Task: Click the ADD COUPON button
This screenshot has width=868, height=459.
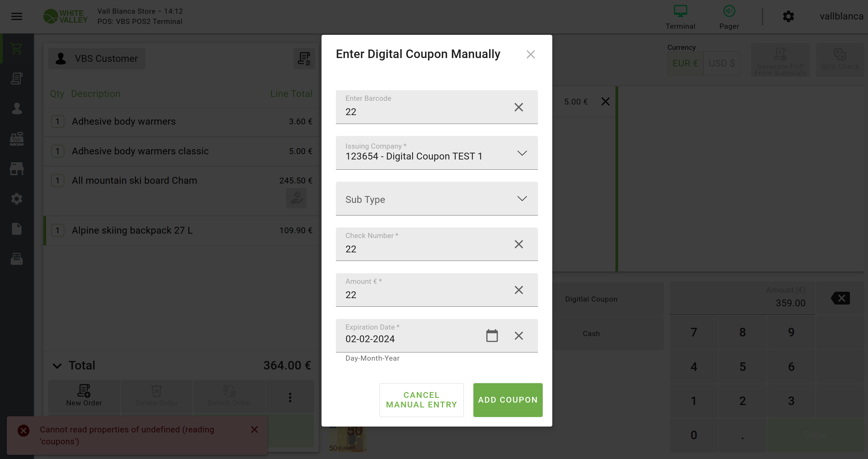Action: (x=508, y=400)
